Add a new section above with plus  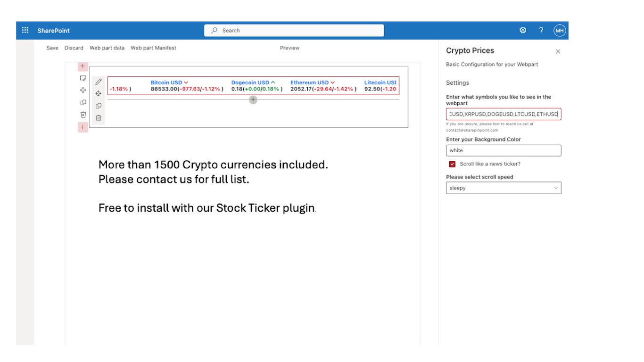83,66
